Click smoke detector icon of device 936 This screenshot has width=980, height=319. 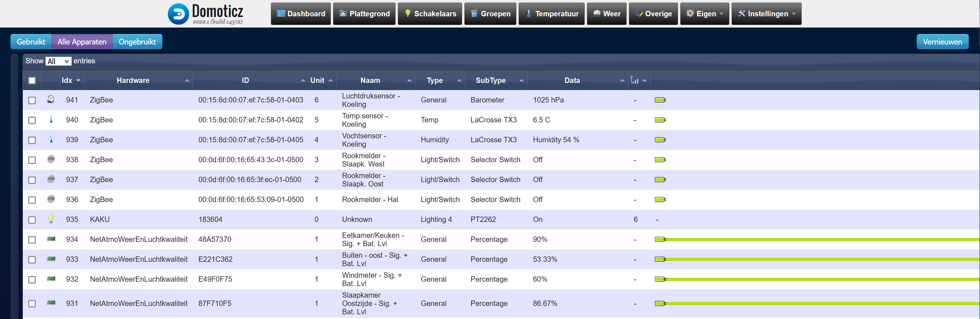tap(51, 199)
